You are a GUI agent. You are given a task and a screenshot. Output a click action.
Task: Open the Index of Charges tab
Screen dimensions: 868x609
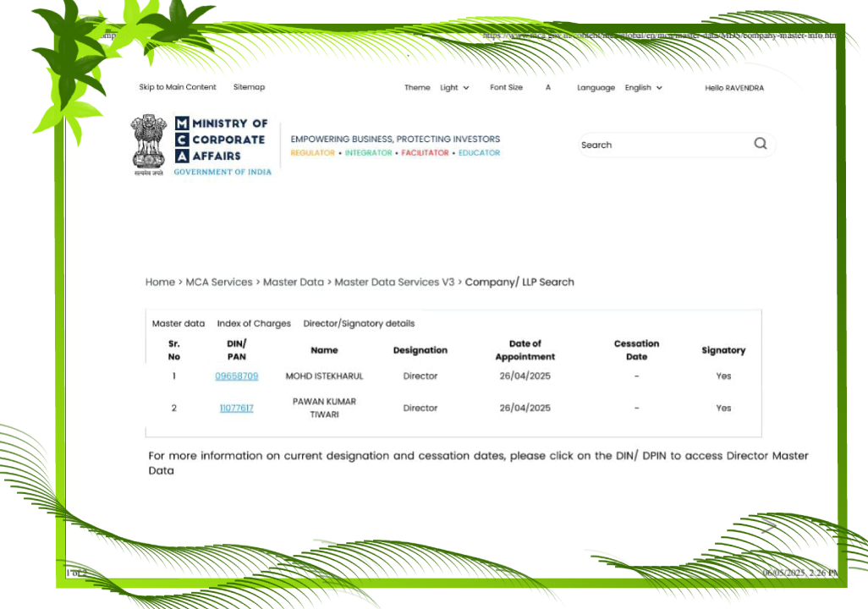coord(254,324)
